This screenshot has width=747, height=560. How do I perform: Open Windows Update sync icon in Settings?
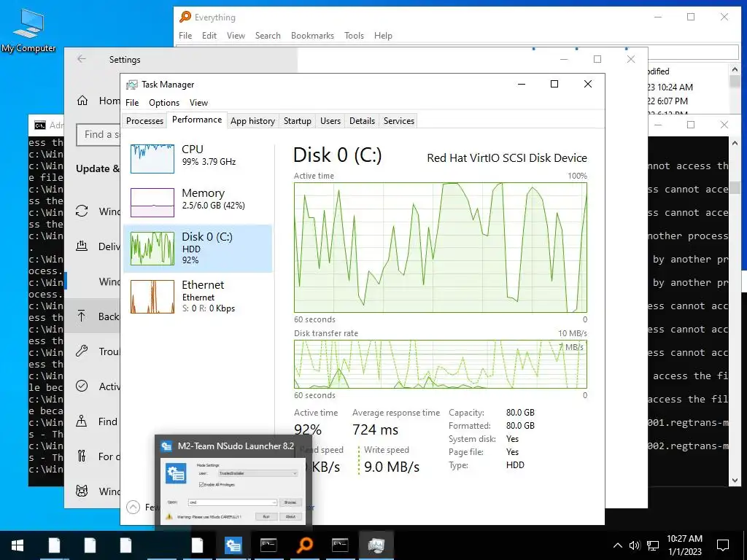pyautogui.click(x=82, y=211)
